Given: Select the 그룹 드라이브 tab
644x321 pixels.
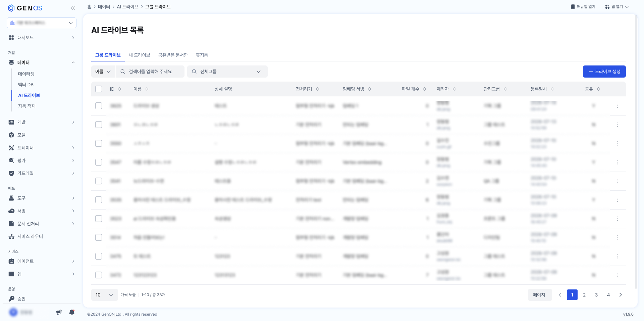Looking at the screenshot, I should (x=108, y=55).
